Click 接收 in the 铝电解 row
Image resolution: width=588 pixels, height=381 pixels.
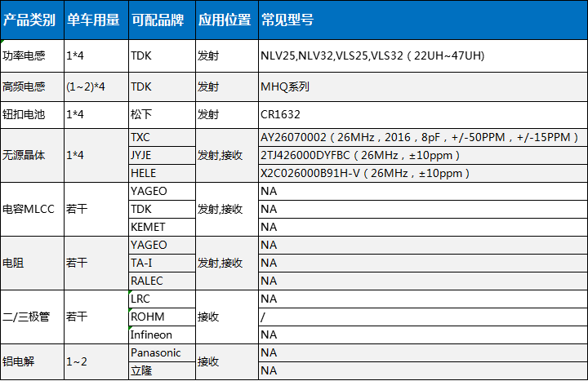(x=227, y=361)
